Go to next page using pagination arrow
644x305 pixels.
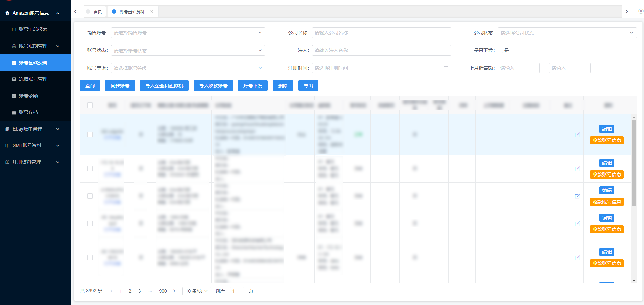(x=174, y=291)
